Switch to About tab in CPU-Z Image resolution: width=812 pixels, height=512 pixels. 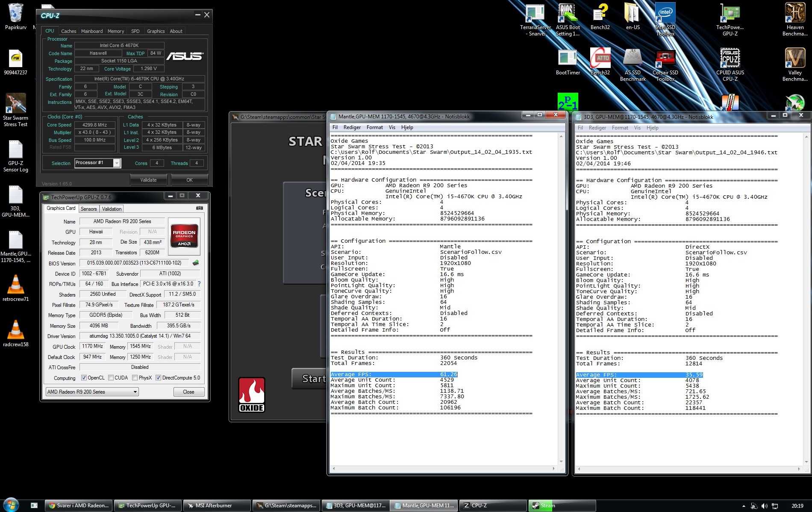coord(176,31)
